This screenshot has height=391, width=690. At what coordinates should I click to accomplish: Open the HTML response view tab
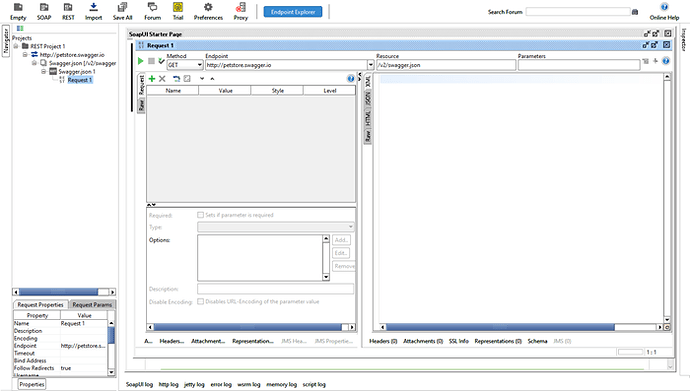pyautogui.click(x=368, y=117)
